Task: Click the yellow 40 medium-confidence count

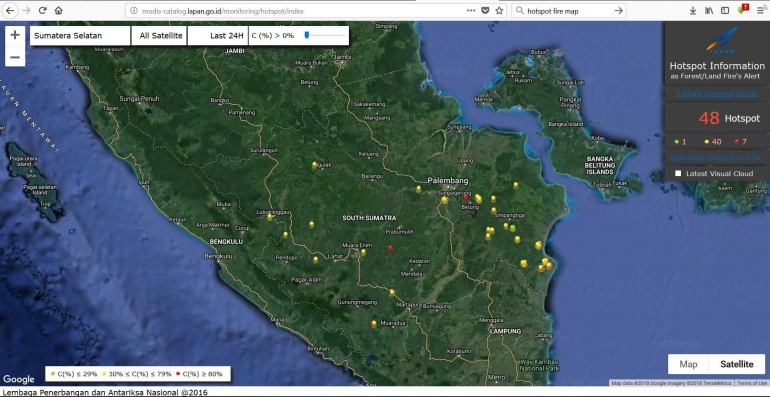Action: (x=713, y=142)
